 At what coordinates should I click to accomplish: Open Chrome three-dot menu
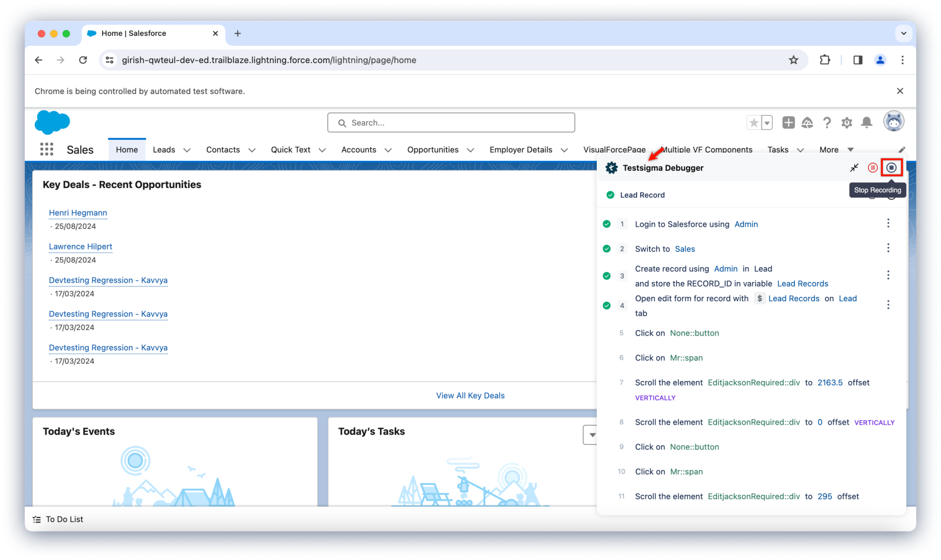(x=902, y=60)
